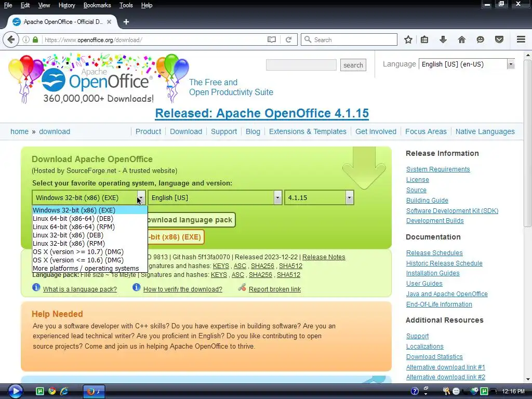Open System Requirements link
The image size is (532, 399).
(x=438, y=169)
